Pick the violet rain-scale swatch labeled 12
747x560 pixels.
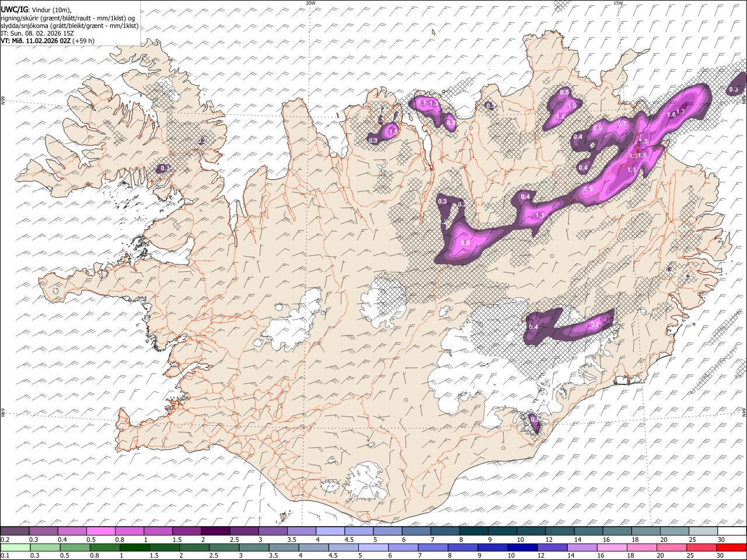552,547
